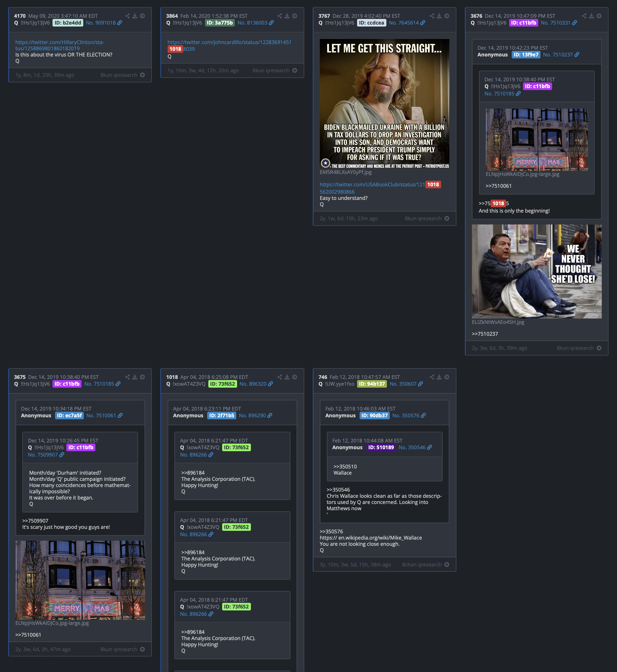Click the X circle icon in post 3864 footer
617x672 pixels.
[x=295, y=71]
